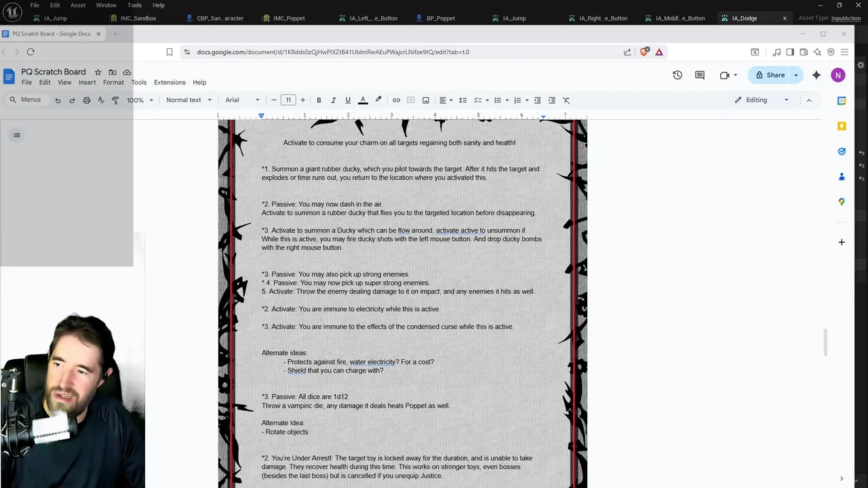Open the alignment options dropdown
This screenshot has height=488, width=868.
click(x=446, y=100)
